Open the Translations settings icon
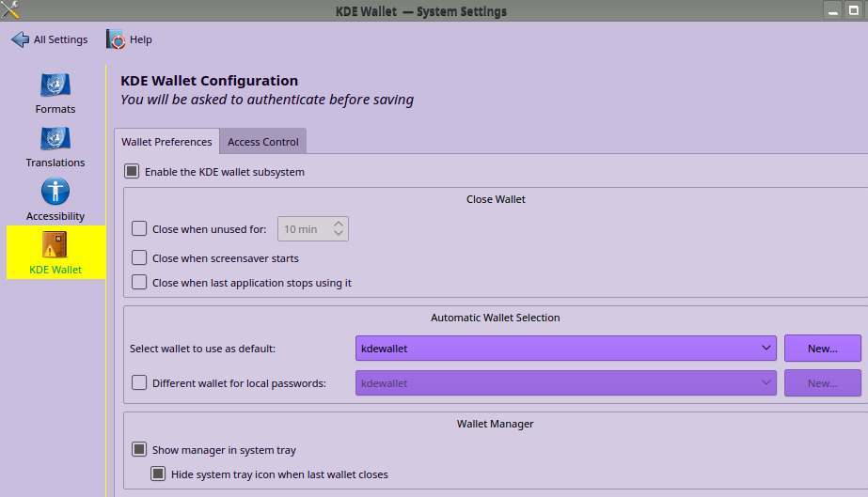The image size is (868, 497). pyautogui.click(x=55, y=140)
